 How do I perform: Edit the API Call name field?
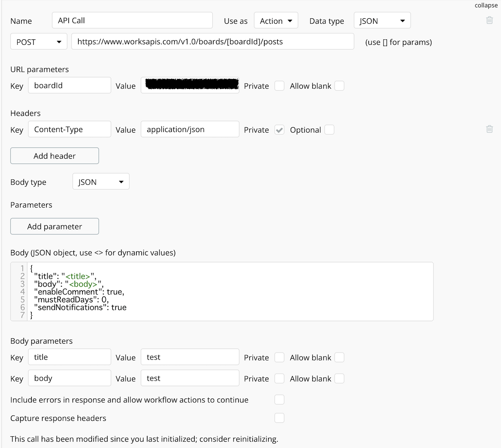pyautogui.click(x=132, y=20)
